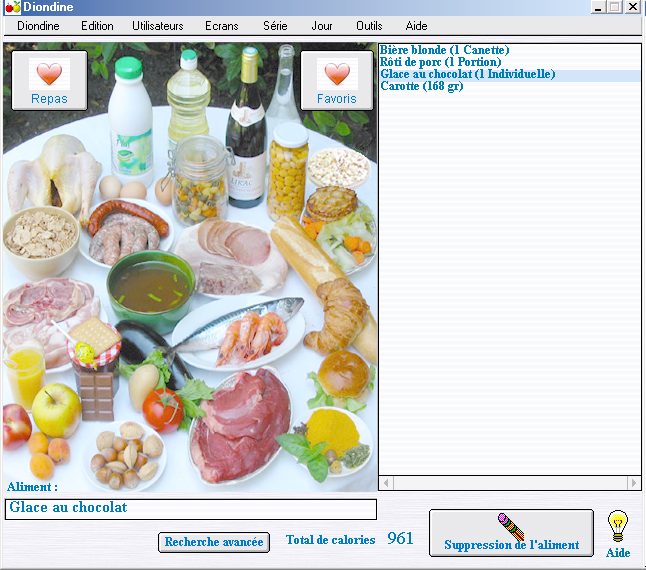Open the Edition menu
646x570 pixels.
pyautogui.click(x=97, y=26)
